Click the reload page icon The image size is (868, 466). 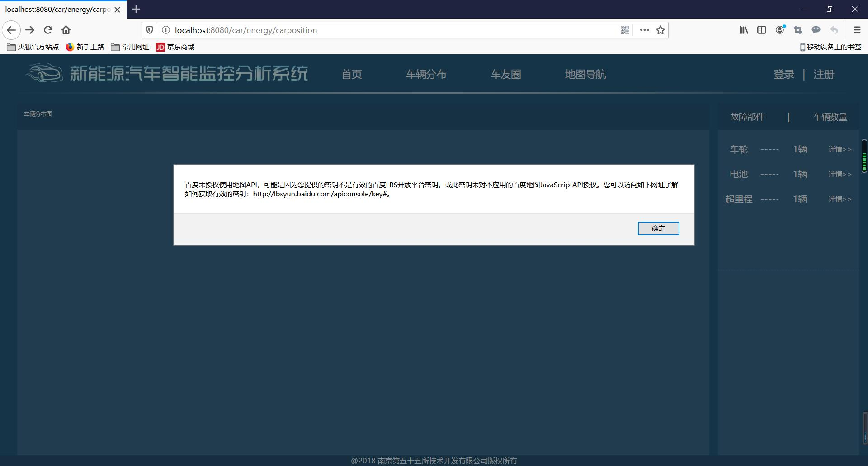point(48,30)
